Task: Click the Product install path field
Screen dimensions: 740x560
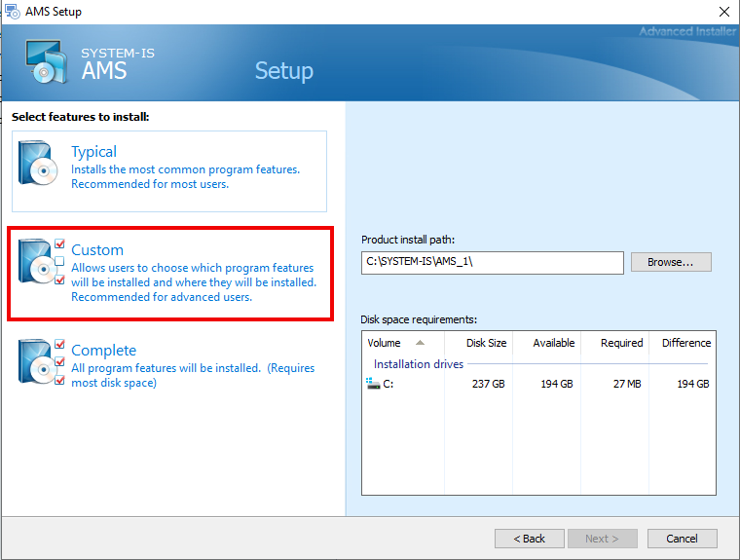Action: click(493, 263)
